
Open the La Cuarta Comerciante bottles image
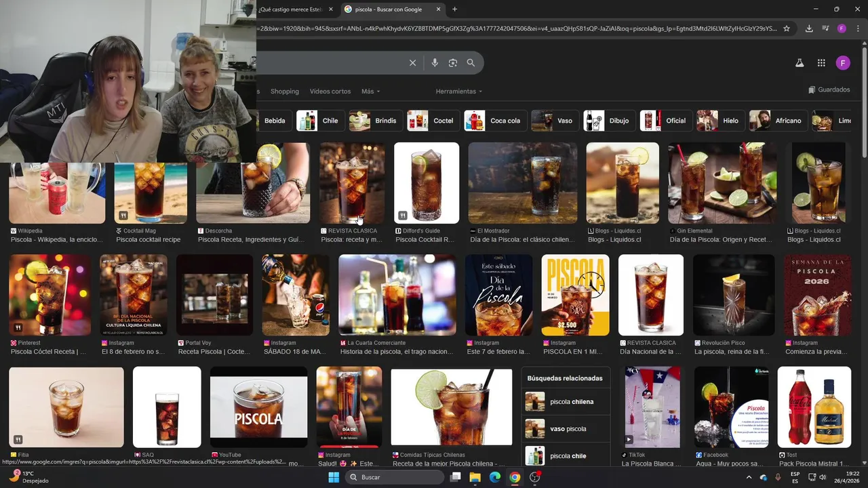click(397, 295)
